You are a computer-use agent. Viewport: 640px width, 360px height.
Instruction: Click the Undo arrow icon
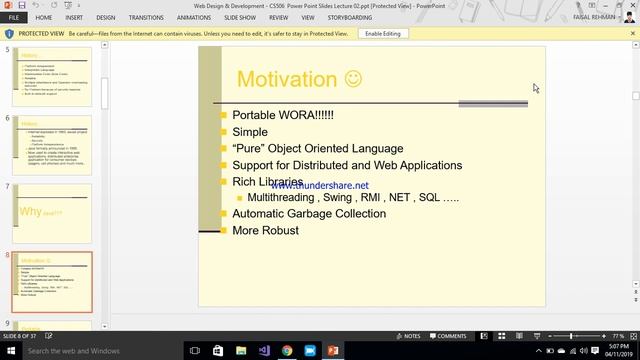pyautogui.click(x=36, y=6)
